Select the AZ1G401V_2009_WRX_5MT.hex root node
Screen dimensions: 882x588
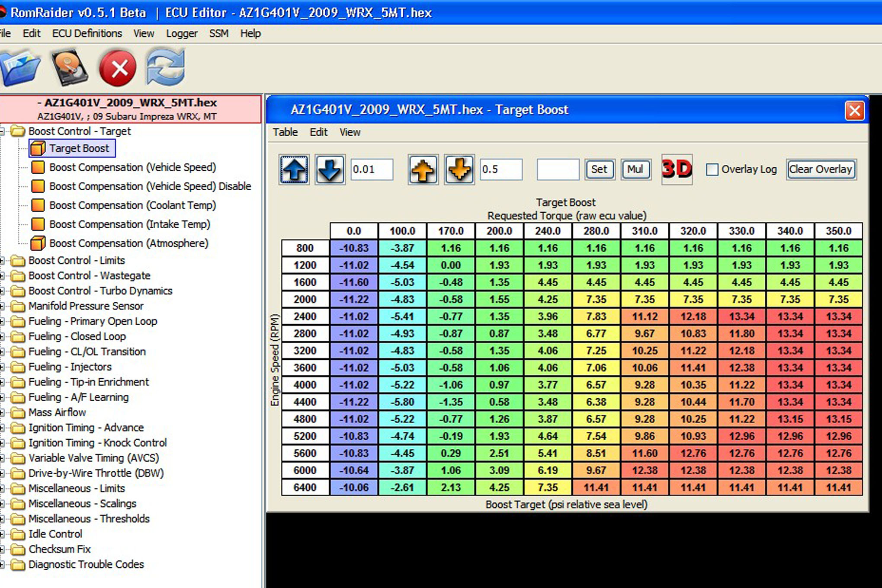[130, 109]
